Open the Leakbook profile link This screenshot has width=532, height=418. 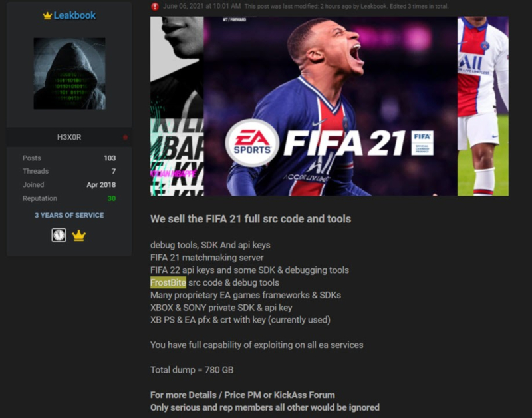pos(74,15)
